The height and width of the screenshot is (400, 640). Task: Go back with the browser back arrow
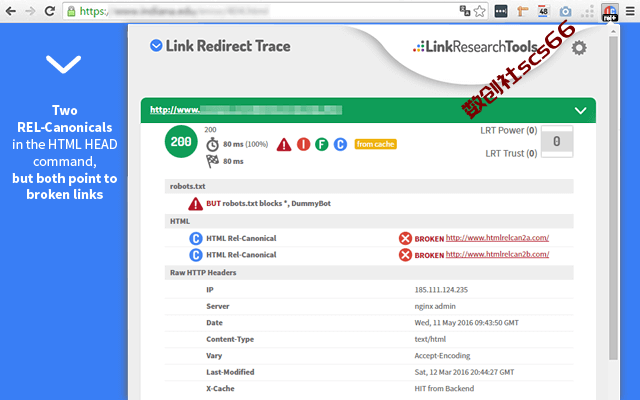(11, 11)
